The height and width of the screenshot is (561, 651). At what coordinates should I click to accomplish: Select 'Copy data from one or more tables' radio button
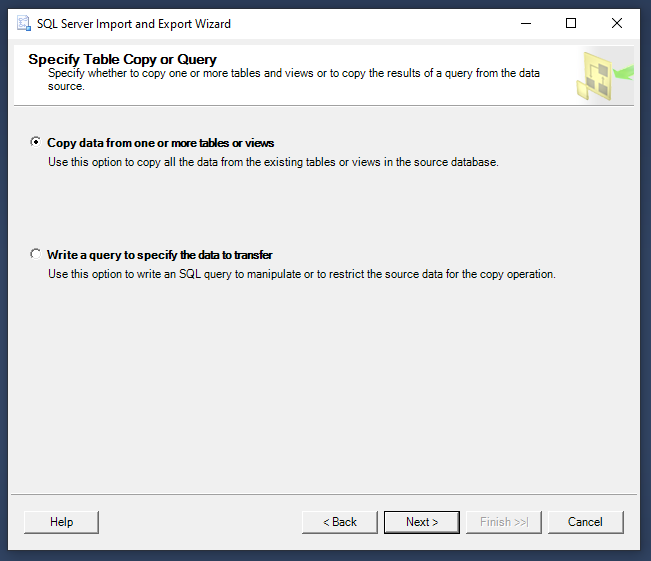(36, 142)
